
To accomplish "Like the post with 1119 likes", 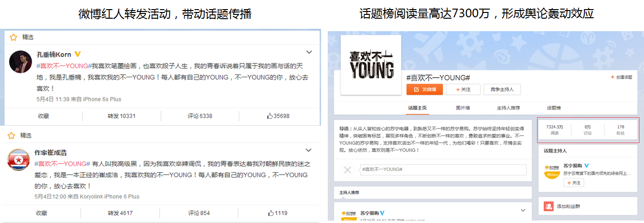I will 277,213.
